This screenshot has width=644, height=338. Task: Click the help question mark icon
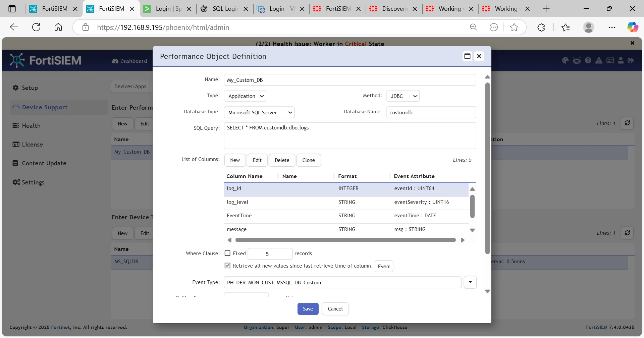(588, 60)
